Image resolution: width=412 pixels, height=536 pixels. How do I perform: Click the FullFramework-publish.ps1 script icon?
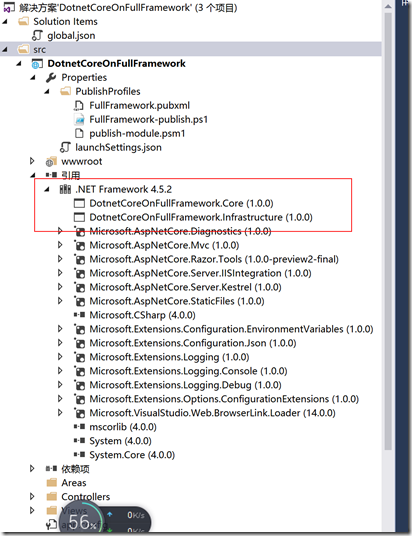(x=79, y=120)
